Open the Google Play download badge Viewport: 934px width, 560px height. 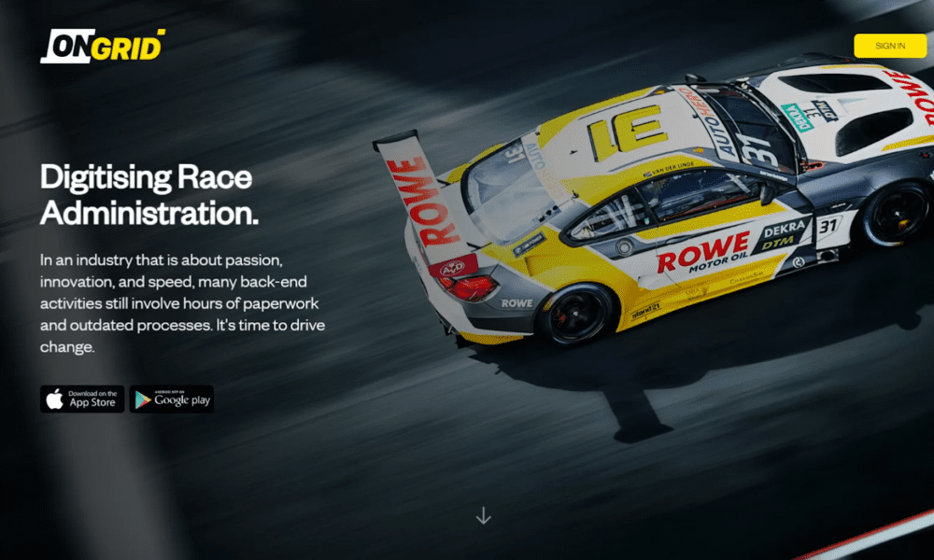[x=172, y=399]
